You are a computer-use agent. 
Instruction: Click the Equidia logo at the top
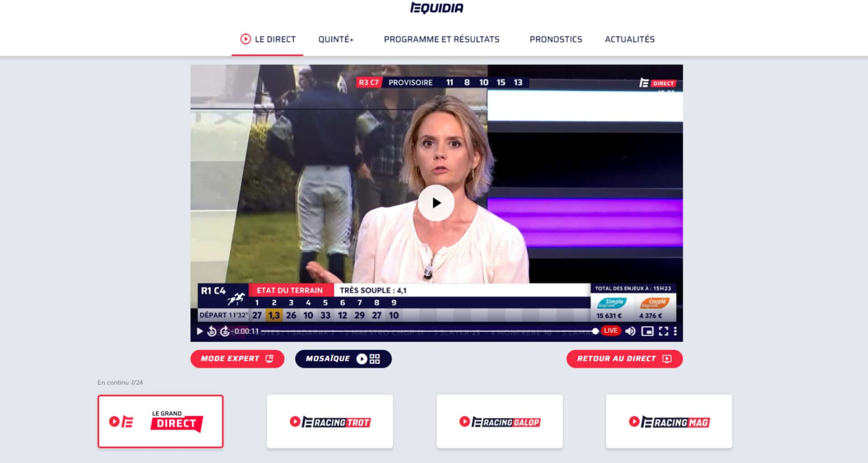436,8
